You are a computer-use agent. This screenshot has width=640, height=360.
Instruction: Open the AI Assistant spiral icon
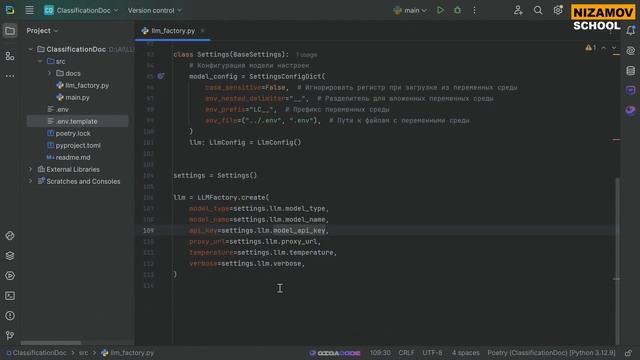click(x=631, y=51)
